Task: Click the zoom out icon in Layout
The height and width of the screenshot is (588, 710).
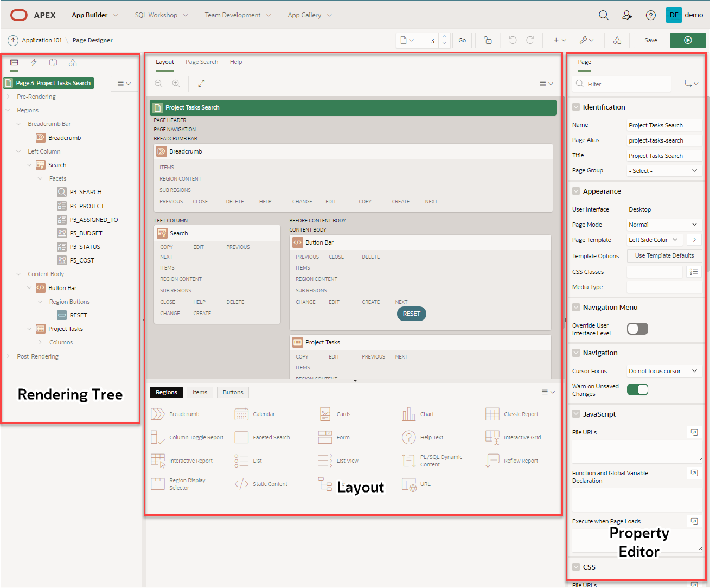Action: (x=158, y=84)
